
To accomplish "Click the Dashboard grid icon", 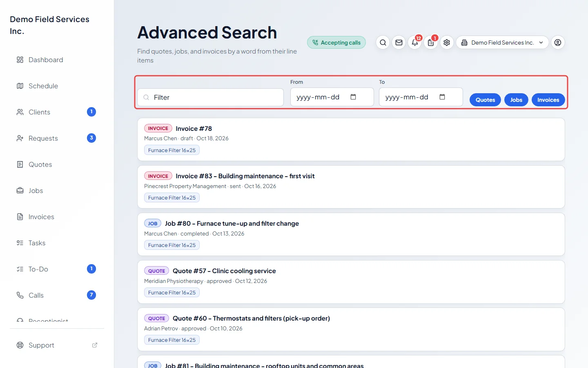I will [x=20, y=60].
